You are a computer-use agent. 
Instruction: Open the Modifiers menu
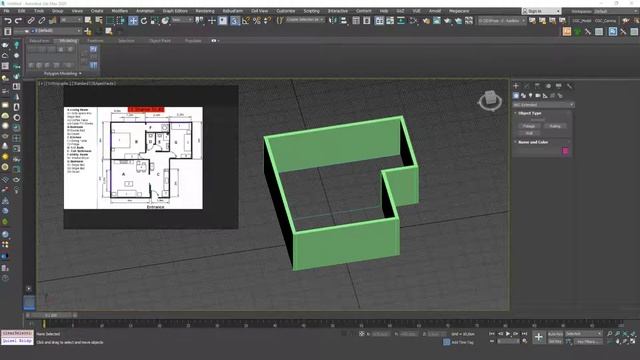pyautogui.click(x=119, y=11)
